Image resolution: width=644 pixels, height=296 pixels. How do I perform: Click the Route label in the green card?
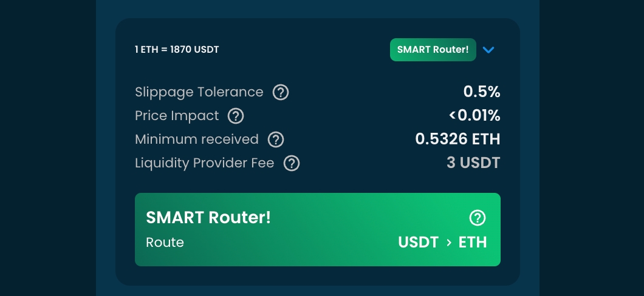(165, 243)
